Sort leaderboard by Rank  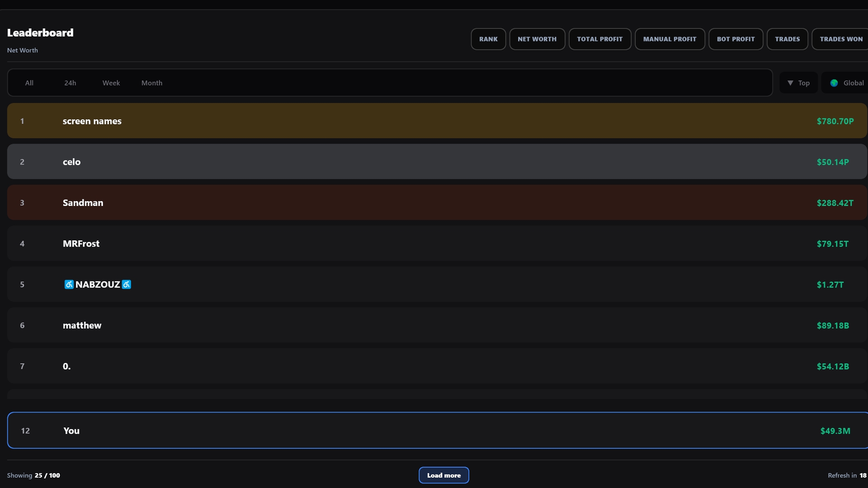coord(488,39)
